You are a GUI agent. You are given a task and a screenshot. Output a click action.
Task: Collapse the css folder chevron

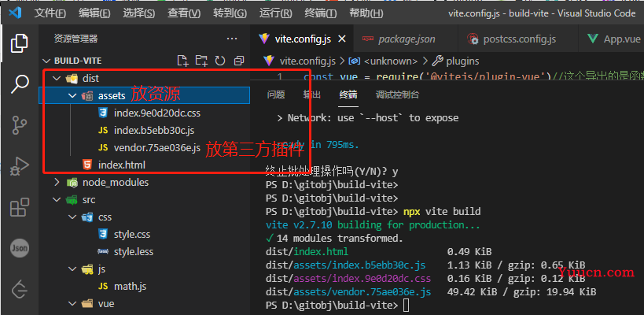click(72, 217)
